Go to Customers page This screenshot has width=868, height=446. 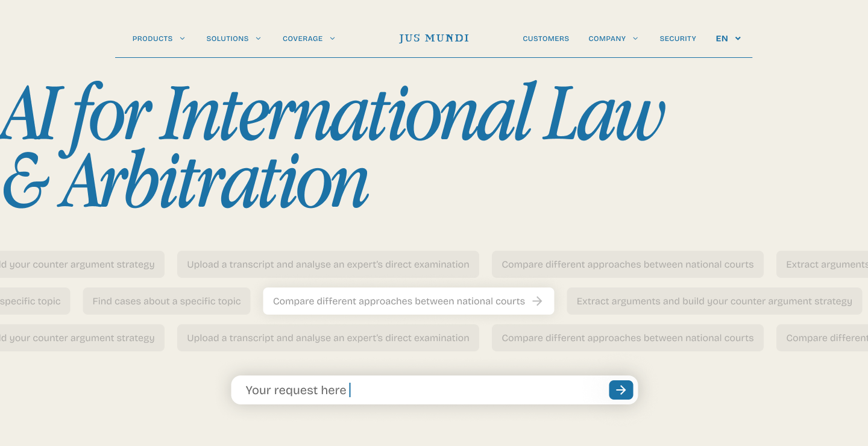546,39
